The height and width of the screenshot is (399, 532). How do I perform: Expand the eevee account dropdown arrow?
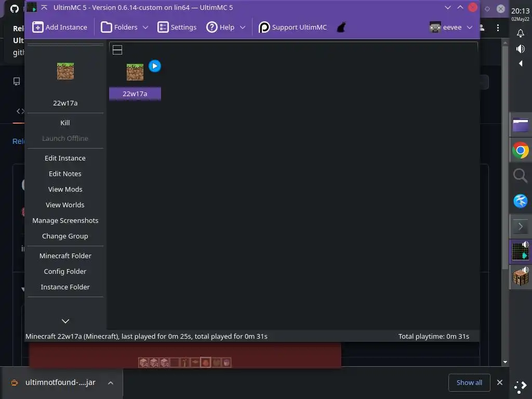coord(470,27)
